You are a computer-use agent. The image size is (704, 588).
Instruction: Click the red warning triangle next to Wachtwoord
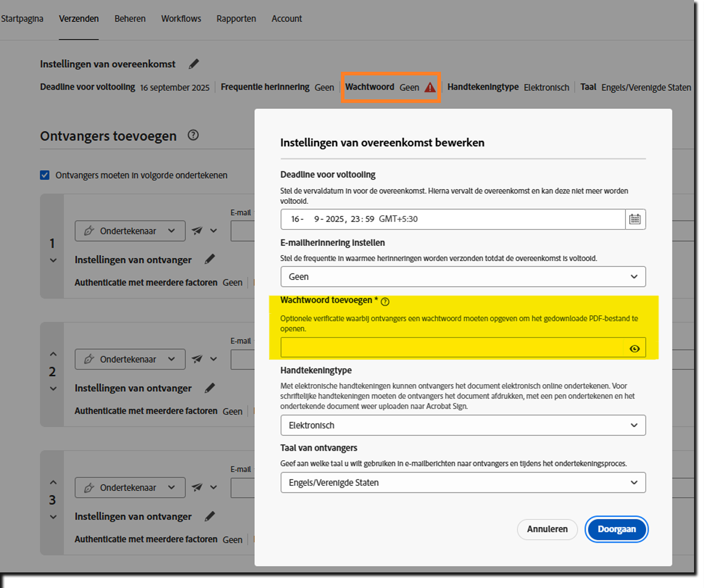[x=430, y=87]
